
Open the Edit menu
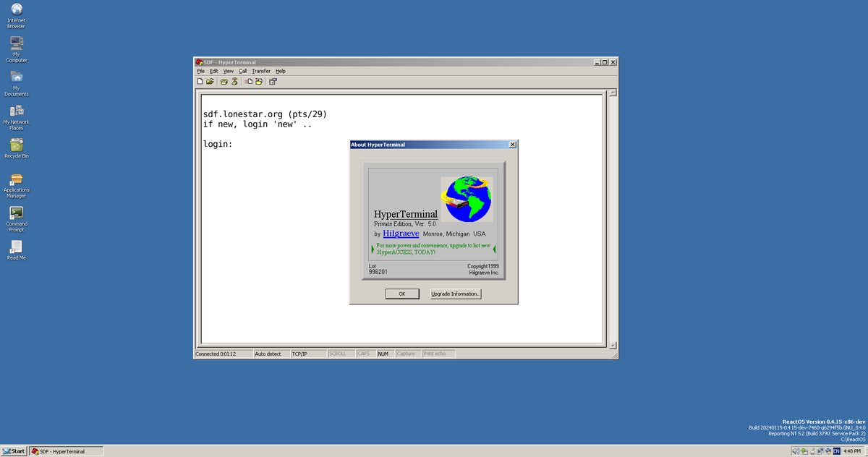coord(214,71)
